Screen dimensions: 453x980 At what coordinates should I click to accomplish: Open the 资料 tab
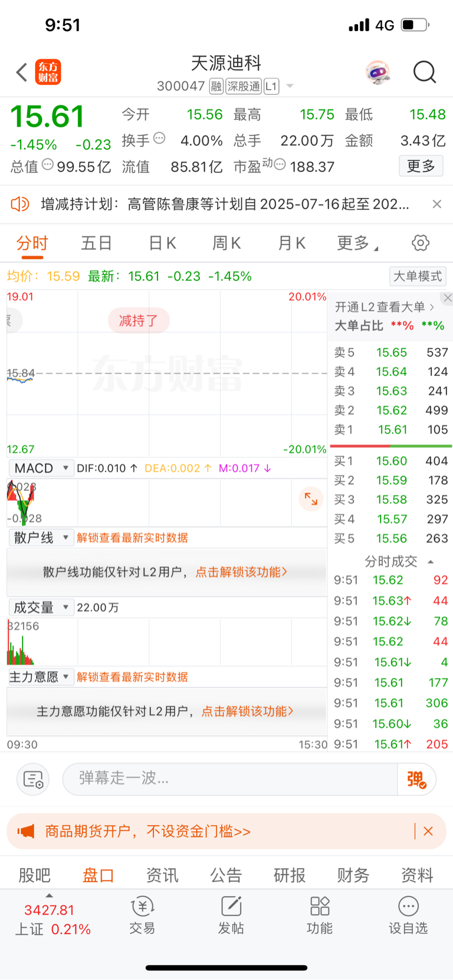[417, 875]
